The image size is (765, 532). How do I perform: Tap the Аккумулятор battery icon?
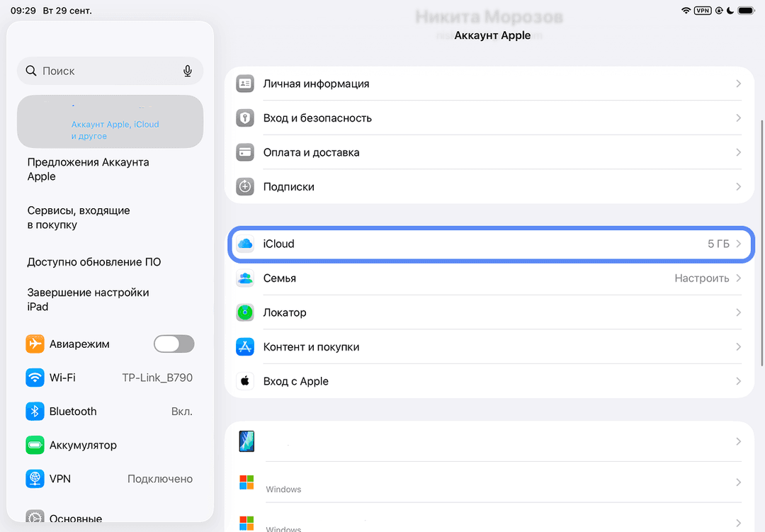[x=35, y=445]
